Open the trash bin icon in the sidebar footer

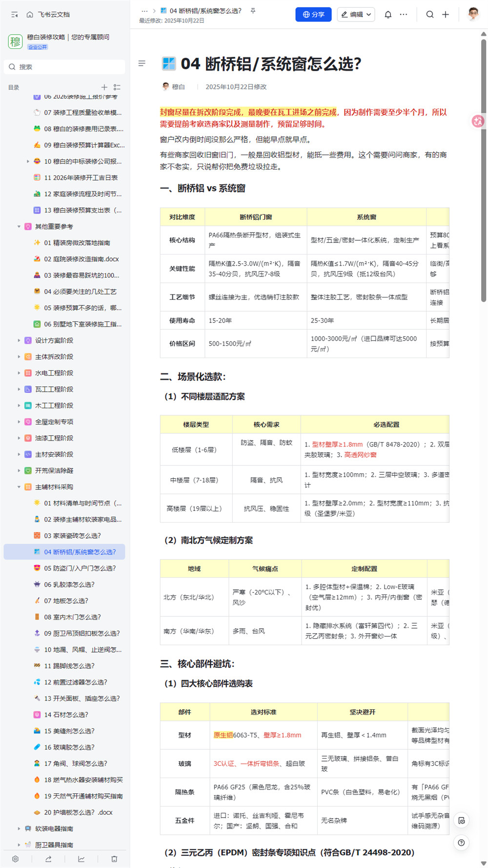114,859
